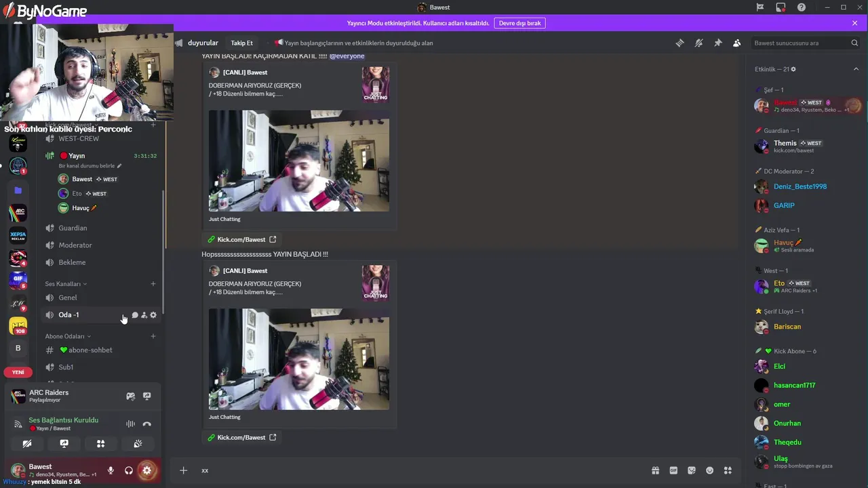This screenshot has height=488, width=868.
Task: Toggle noise suppression waveform icon
Action: pos(130,424)
